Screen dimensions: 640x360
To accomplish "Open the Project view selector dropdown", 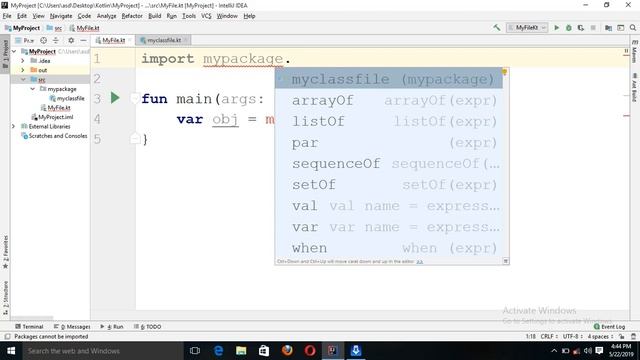I will click(25, 40).
